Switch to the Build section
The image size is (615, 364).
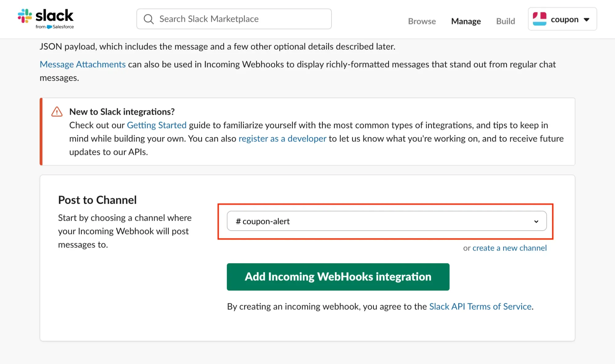pyautogui.click(x=506, y=21)
